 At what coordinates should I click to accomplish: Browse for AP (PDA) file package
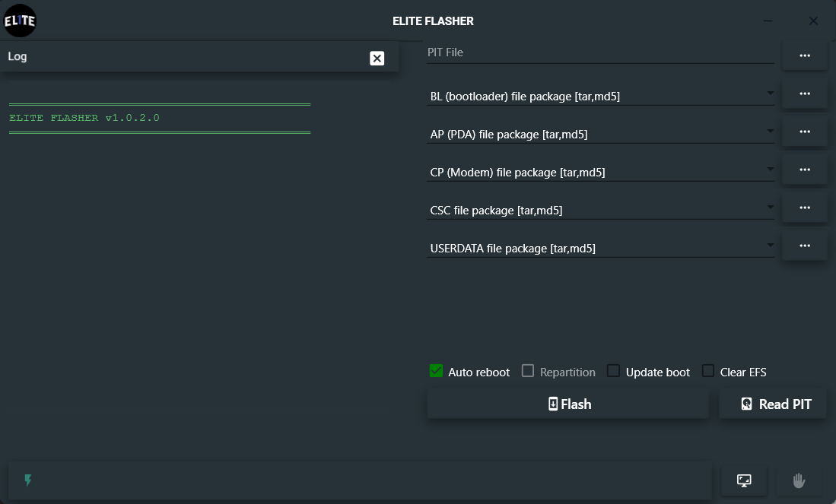pos(804,132)
